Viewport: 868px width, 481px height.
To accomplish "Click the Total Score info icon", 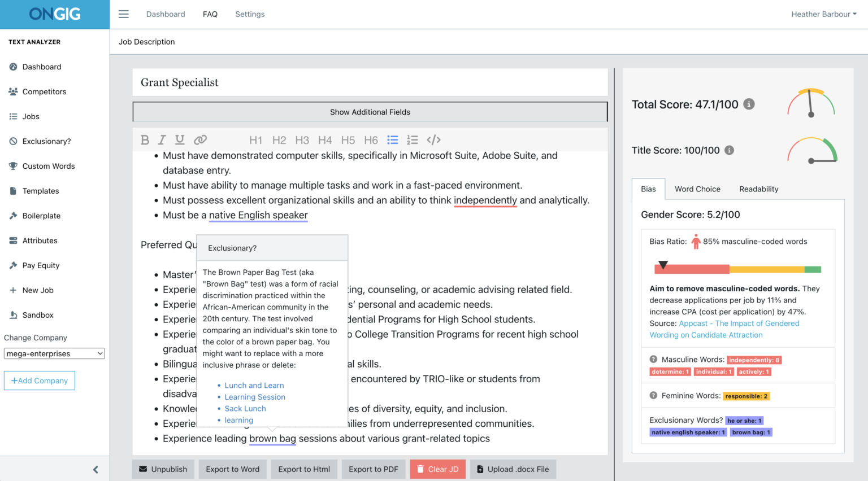I will pos(749,104).
